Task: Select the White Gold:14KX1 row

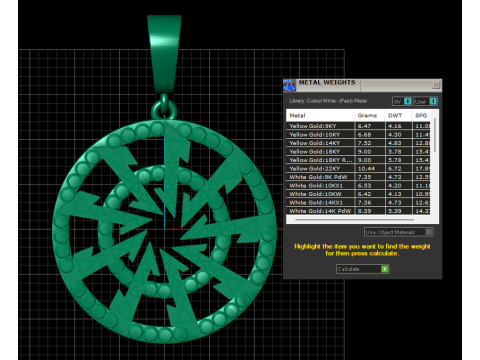Action: coord(358,203)
